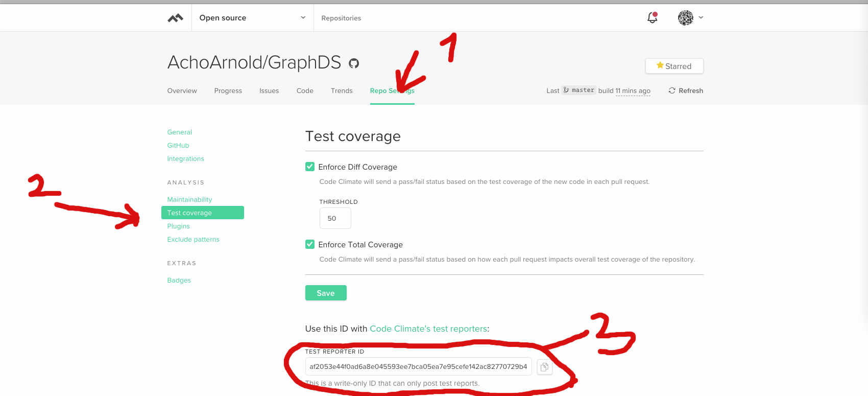Viewport: 868px width, 396px height.
Task: Open General settings in sidebar
Action: [180, 132]
